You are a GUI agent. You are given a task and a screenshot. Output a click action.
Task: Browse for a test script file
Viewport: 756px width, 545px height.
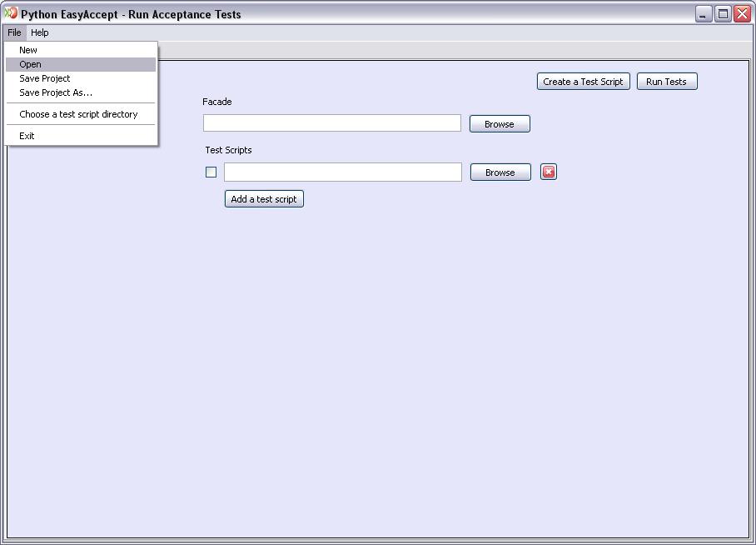(500, 172)
